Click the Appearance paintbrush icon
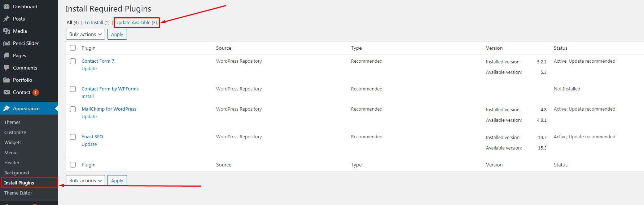 6,108
